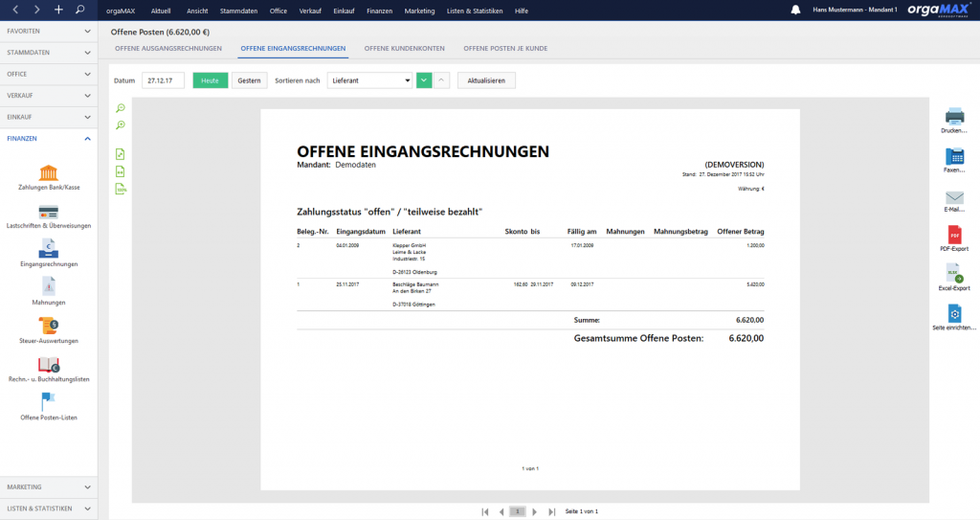
Task: Expand Einkauf sidebar section
Action: (49, 117)
